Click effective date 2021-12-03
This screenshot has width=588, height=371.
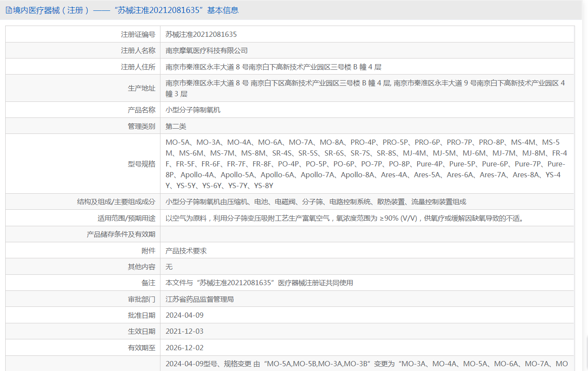(x=185, y=331)
